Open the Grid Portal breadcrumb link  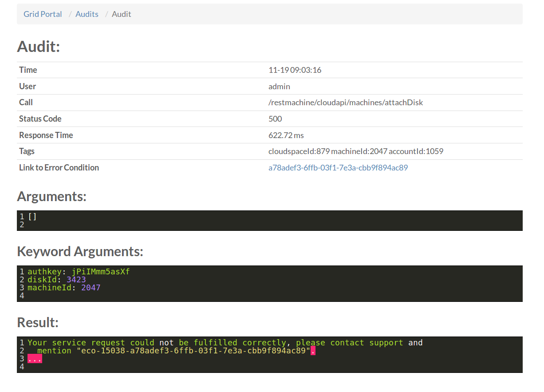[43, 14]
